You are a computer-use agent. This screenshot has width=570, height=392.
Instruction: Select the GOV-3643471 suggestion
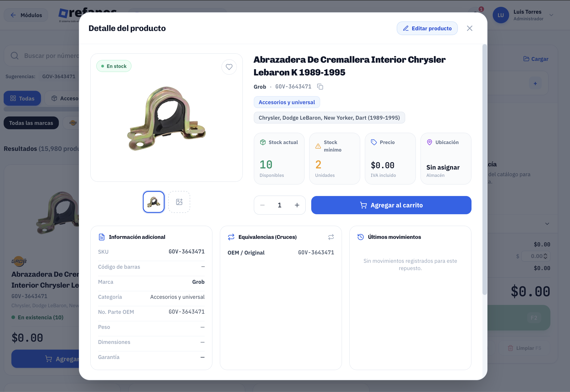59,76
